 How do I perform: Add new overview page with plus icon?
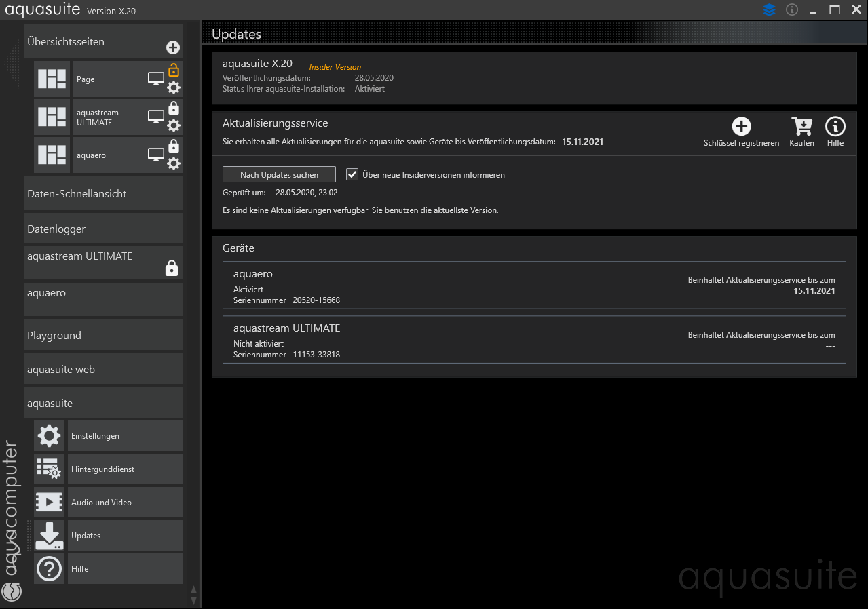click(173, 47)
